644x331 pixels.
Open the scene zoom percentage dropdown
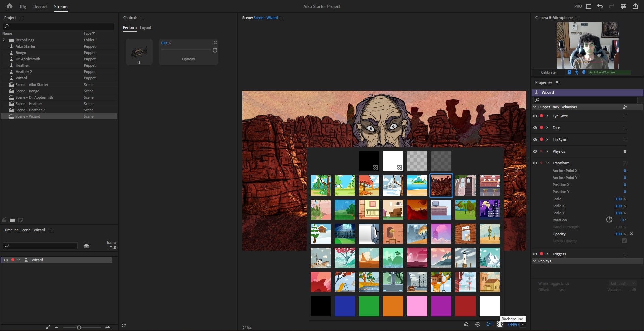pyautogui.click(x=523, y=324)
